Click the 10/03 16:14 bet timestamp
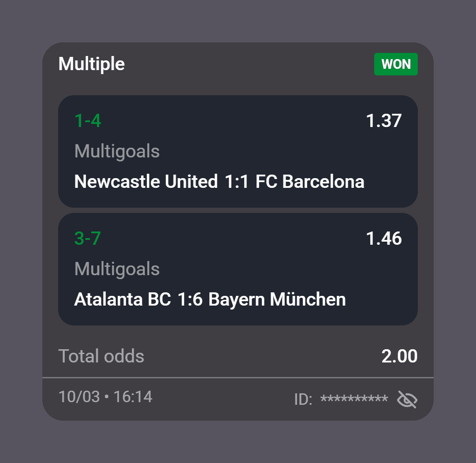 tap(105, 396)
